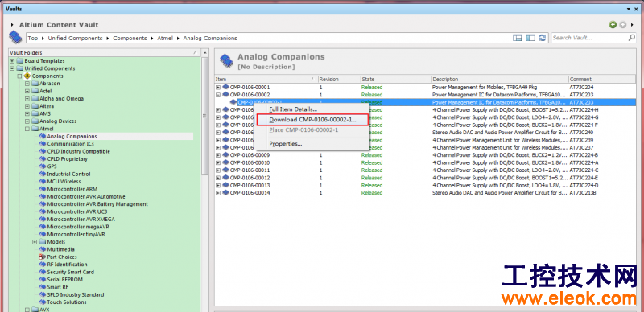Type in the Search Vault field

(589, 38)
